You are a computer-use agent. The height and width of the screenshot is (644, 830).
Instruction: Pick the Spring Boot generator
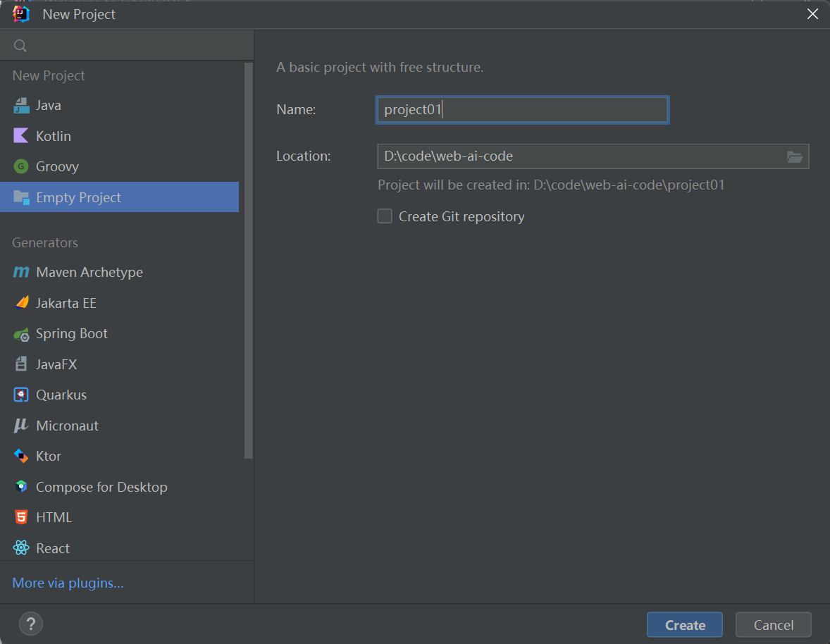(120, 333)
